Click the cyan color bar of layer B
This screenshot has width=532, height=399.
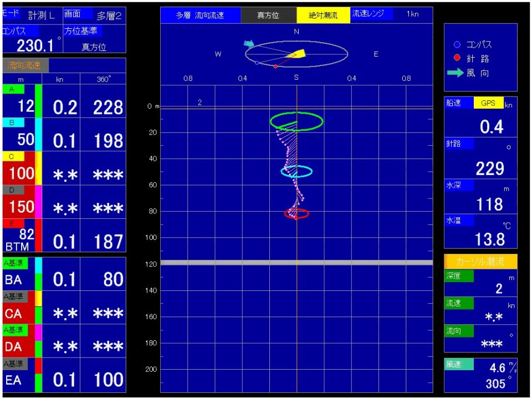pyautogui.click(x=38, y=134)
